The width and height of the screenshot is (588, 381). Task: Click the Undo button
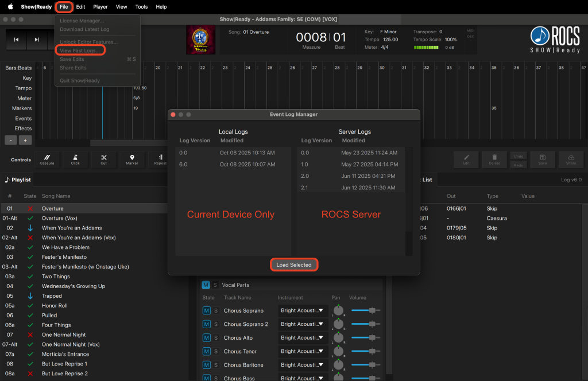(x=518, y=156)
